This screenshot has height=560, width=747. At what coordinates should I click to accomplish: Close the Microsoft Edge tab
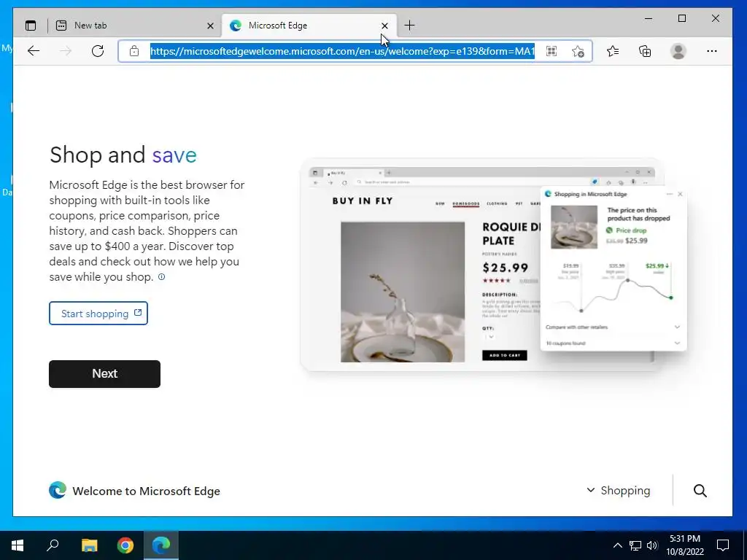tap(384, 26)
